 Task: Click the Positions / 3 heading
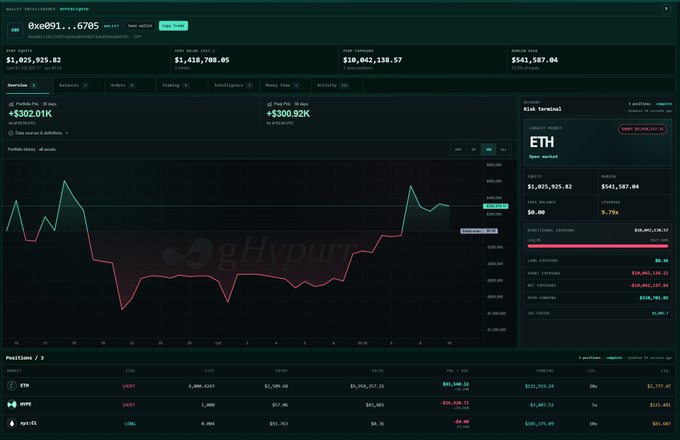pos(25,358)
